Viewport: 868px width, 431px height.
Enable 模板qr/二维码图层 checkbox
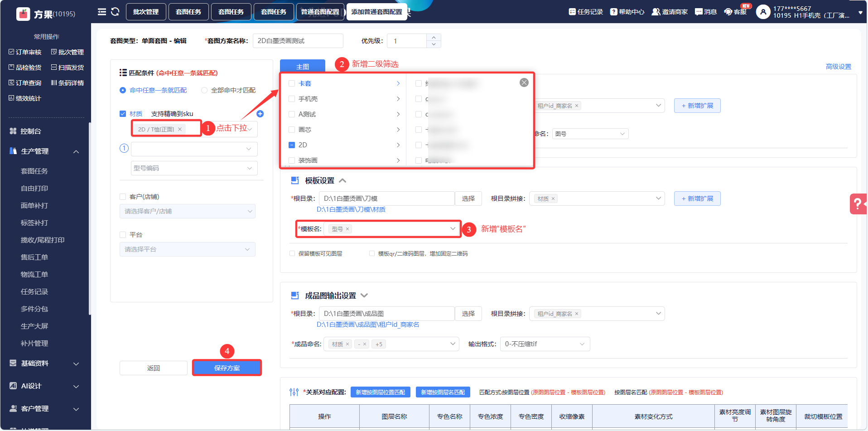[x=372, y=253]
